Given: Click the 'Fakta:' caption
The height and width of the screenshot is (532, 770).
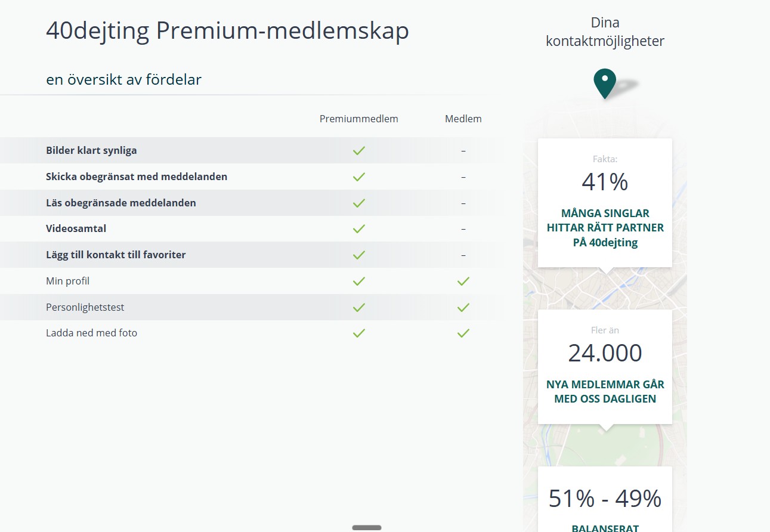Looking at the screenshot, I should click(605, 159).
